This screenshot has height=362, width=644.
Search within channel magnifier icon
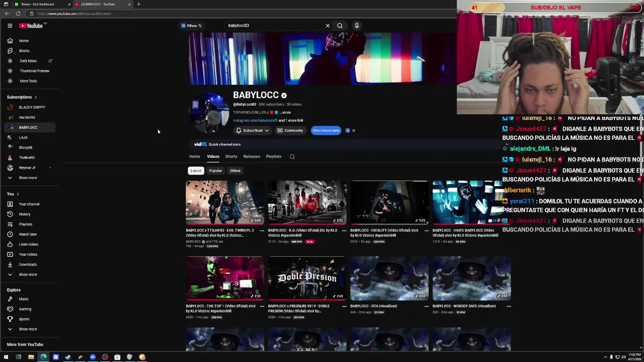tap(292, 156)
